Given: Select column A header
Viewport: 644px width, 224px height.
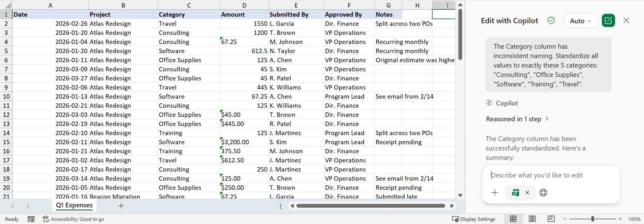Looking at the screenshot, I should (50, 5).
